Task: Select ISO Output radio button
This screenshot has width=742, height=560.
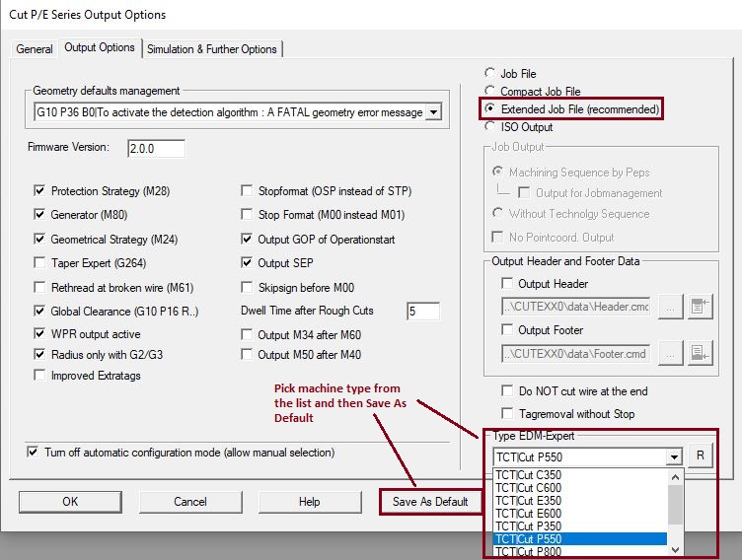Action: [489, 127]
